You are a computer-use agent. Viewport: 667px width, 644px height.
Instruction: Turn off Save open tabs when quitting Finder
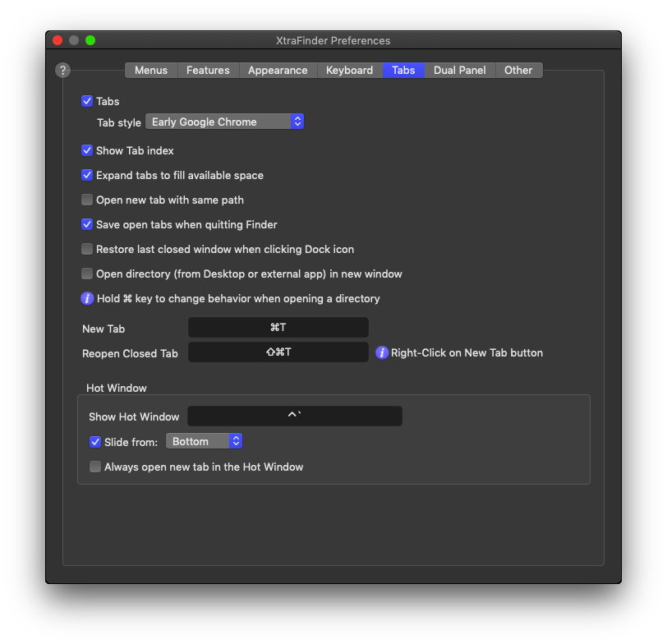(87, 224)
